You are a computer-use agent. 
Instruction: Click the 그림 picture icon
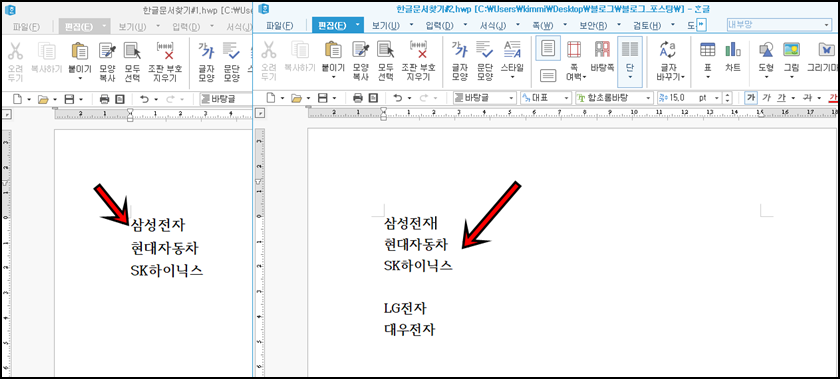(791, 50)
